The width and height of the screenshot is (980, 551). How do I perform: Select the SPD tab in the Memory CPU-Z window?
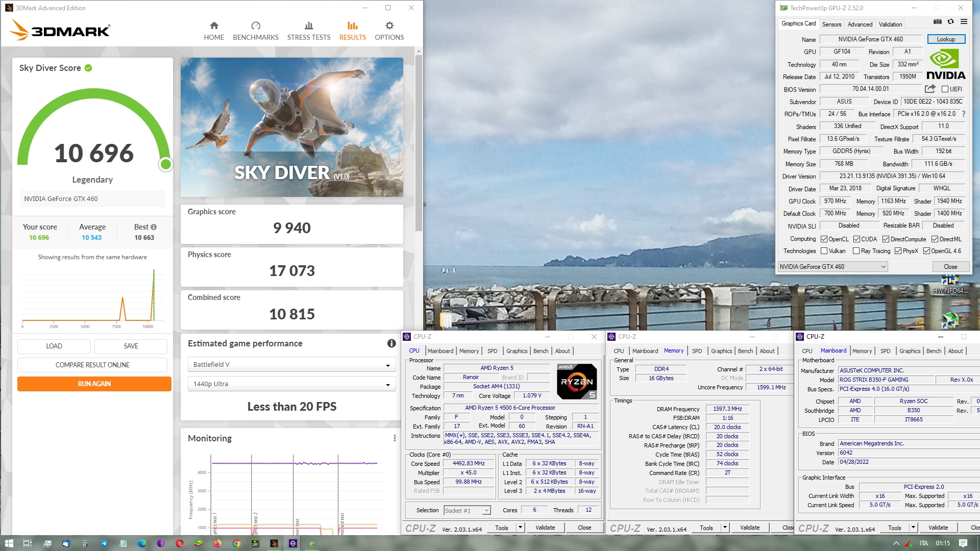click(x=697, y=350)
